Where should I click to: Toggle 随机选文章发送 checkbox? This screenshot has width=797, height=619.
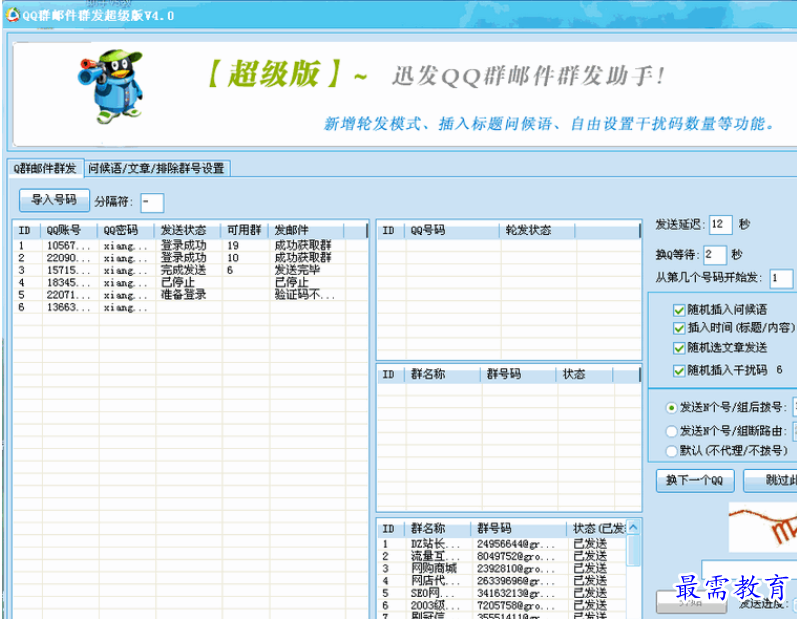679,348
